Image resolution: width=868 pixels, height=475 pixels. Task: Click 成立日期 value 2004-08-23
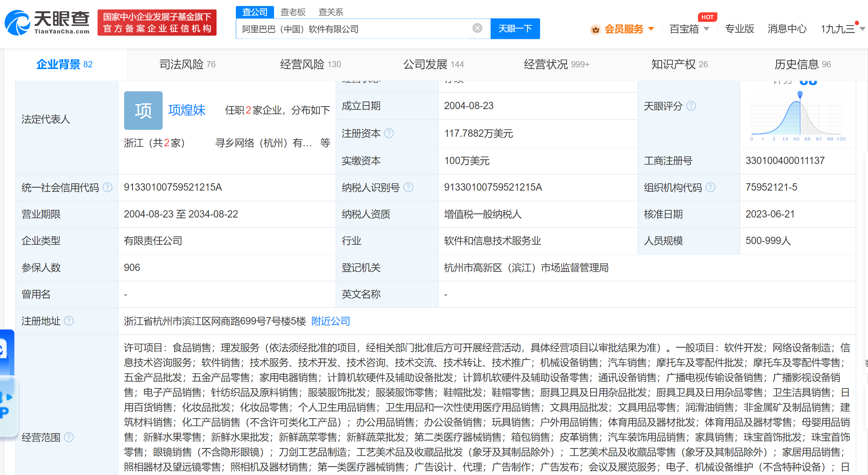[x=469, y=106]
